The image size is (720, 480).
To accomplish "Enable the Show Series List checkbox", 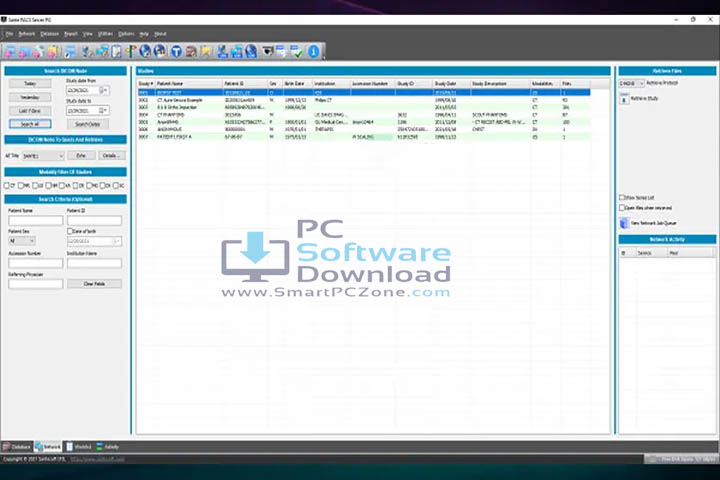I will [x=622, y=198].
